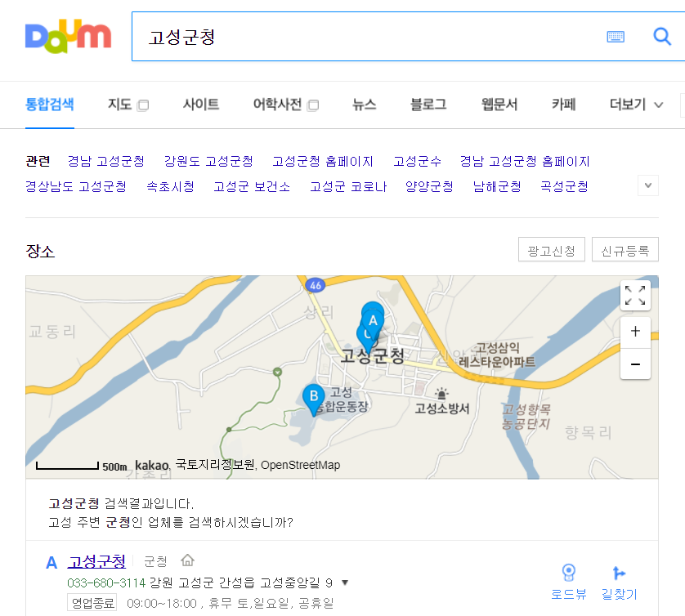This screenshot has height=616, width=685.
Task: Click phone number 033-680-3114
Action: point(106,583)
